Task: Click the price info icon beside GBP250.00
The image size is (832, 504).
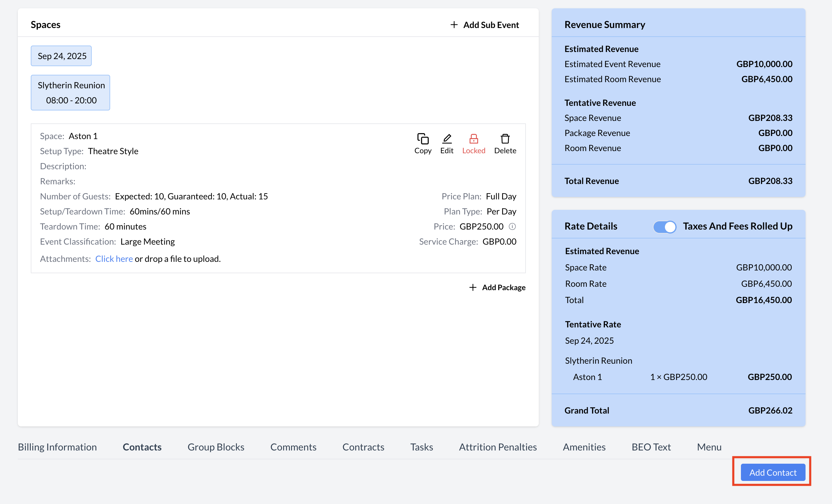Action: (512, 226)
